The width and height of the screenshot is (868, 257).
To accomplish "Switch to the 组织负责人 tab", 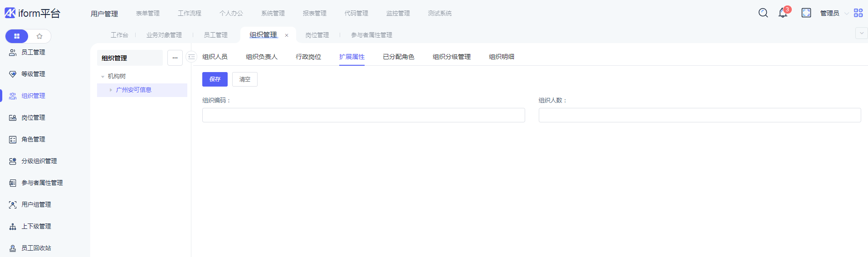I will coord(261,57).
